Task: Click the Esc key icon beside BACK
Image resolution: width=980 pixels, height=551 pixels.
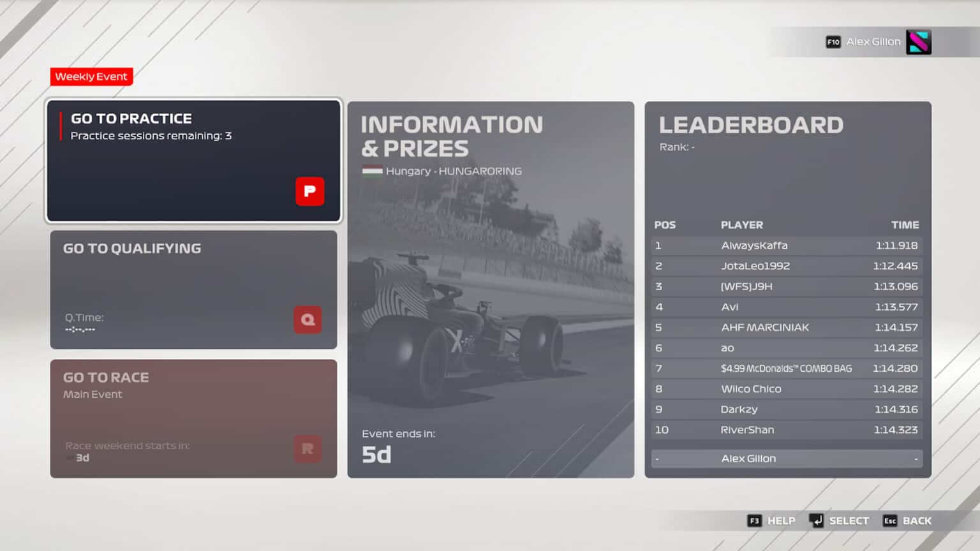Action: (890, 520)
